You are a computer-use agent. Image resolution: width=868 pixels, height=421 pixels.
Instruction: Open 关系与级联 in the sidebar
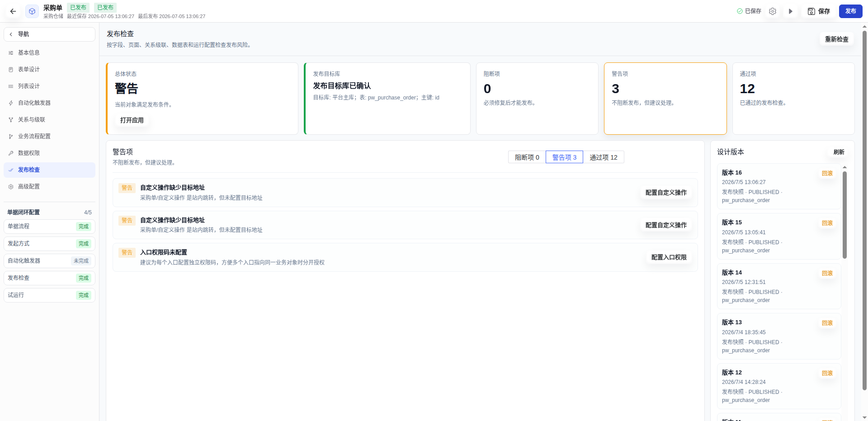point(49,120)
